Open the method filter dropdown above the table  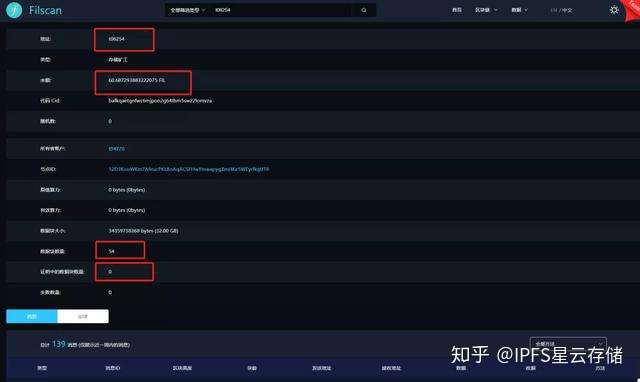568,344
